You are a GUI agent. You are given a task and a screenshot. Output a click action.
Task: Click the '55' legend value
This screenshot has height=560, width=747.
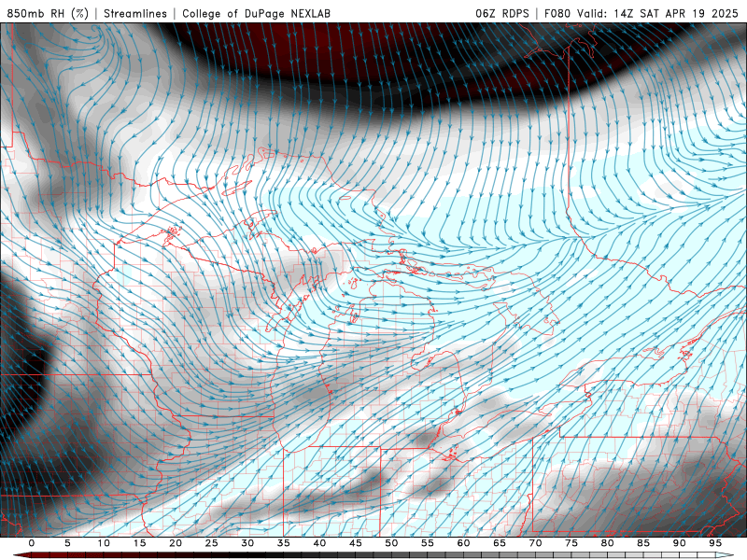[428, 543]
